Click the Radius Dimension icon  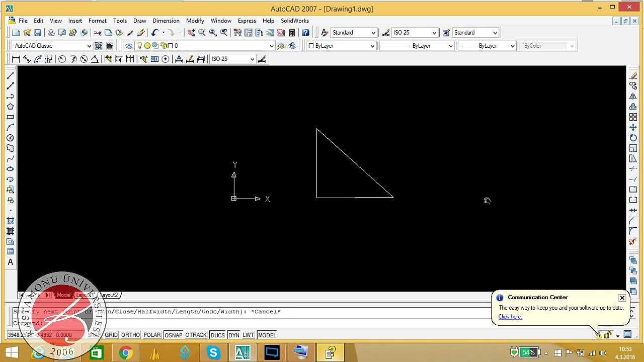62,59
